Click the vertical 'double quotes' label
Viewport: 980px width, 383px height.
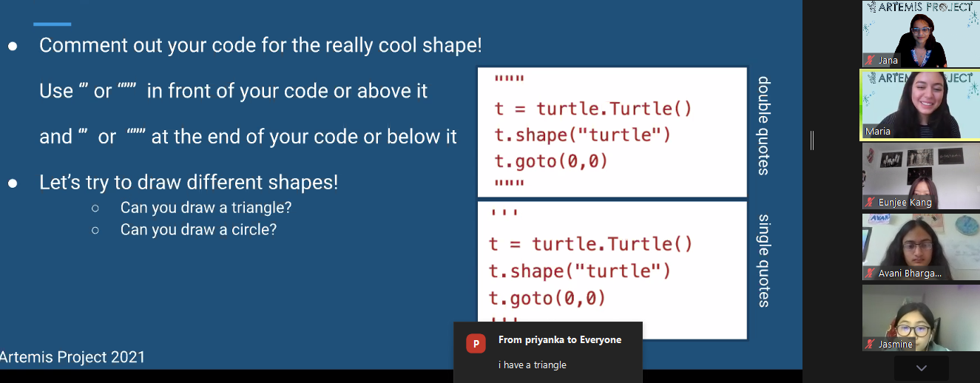(764, 126)
